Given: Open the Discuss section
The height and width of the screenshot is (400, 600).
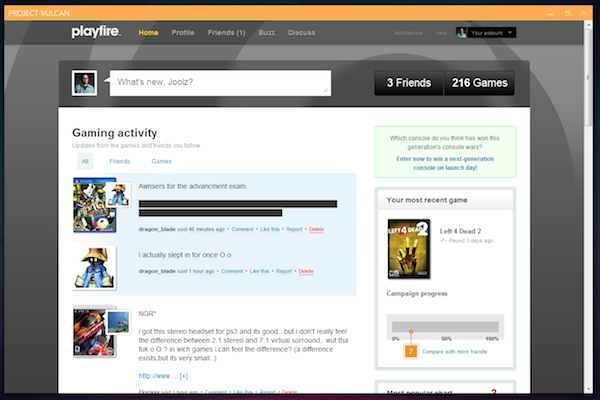Looking at the screenshot, I should click(x=302, y=33).
